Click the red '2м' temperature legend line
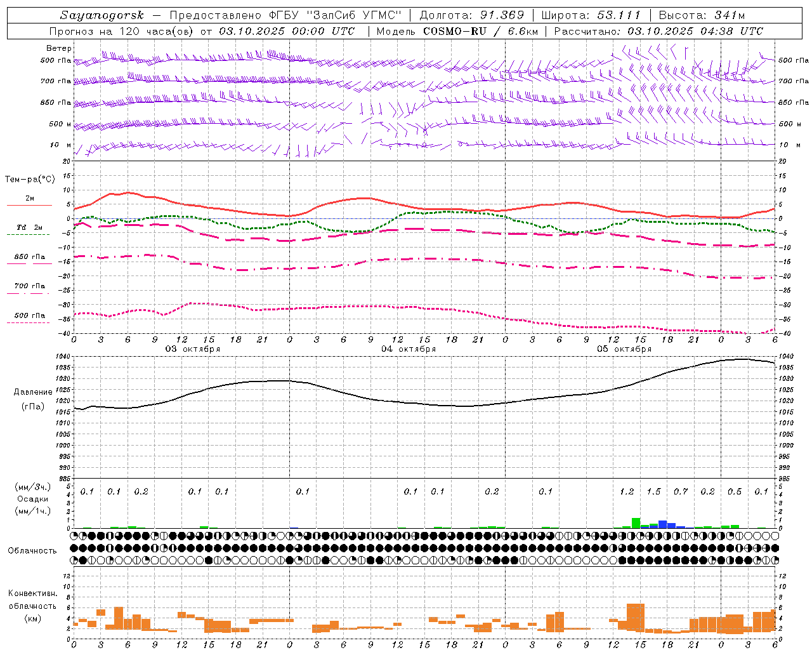 click(29, 206)
